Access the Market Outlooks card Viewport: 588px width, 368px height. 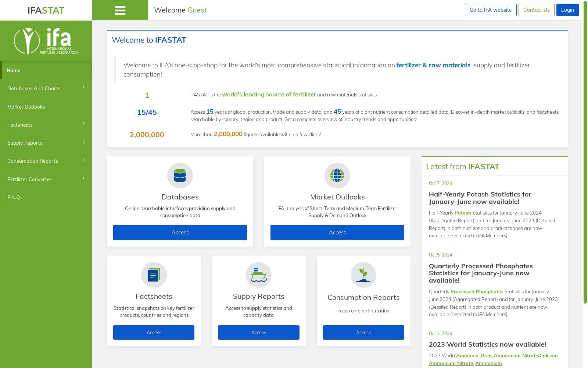[x=337, y=233]
